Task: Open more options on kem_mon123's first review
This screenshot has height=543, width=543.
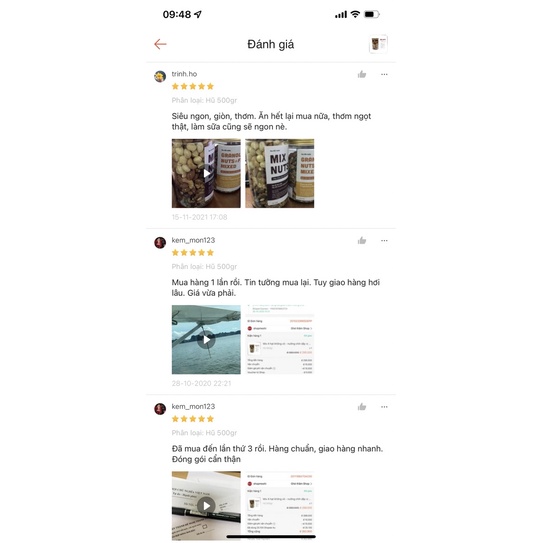Action: click(384, 241)
